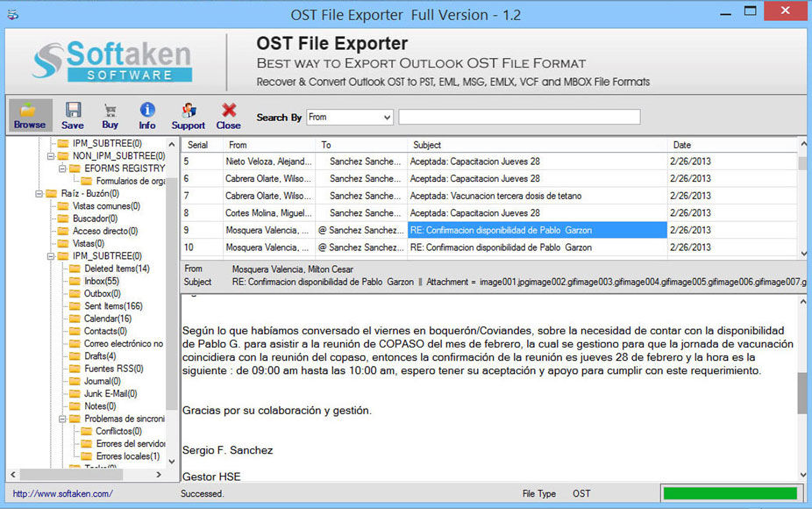
Task: Open the Browse tool to load an OST file
Action: tap(30, 115)
